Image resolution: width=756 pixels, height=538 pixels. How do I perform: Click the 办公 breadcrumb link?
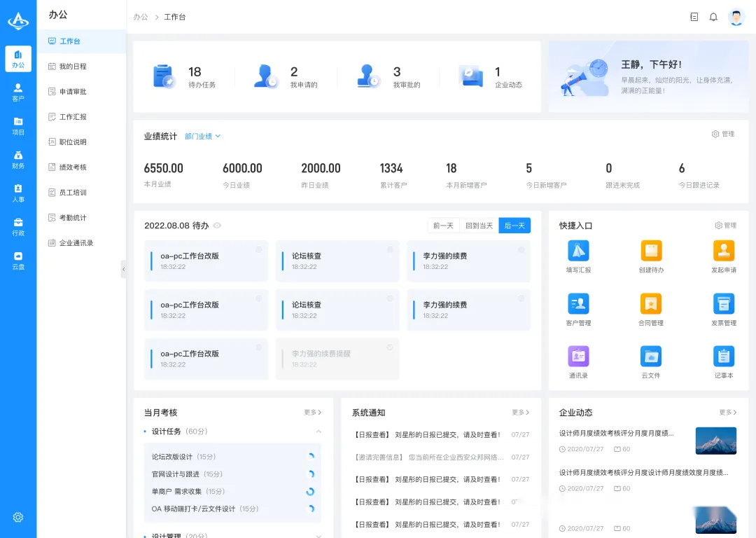141,17
